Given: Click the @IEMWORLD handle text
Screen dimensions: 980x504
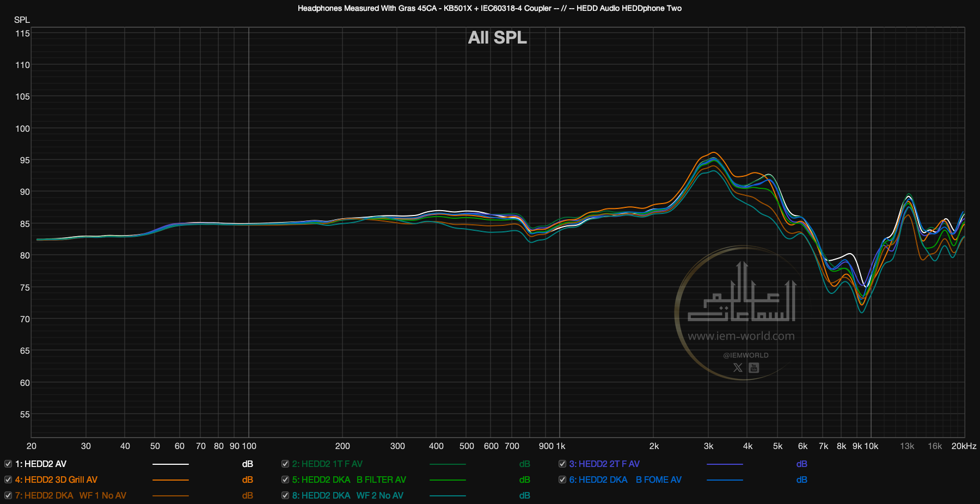Looking at the screenshot, I should [x=745, y=355].
